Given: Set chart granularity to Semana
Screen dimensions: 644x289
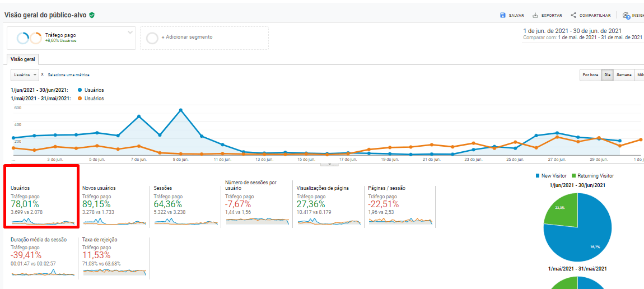Looking at the screenshot, I should 624,75.
